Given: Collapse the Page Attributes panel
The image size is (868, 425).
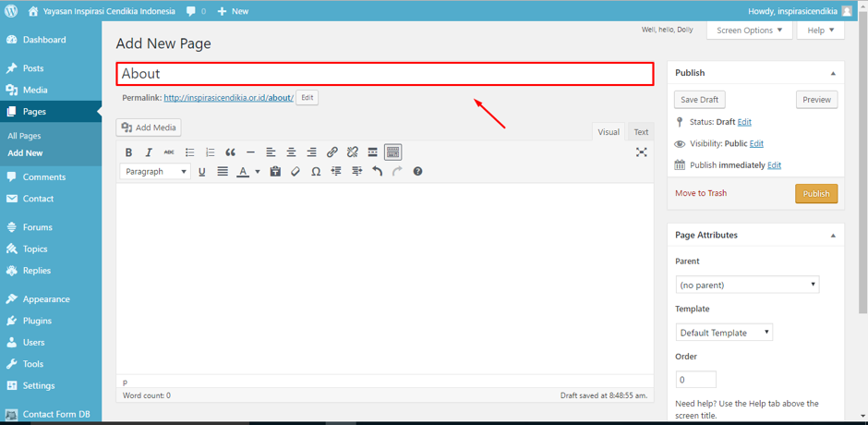Looking at the screenshot, I should click(x=833, y=236).
